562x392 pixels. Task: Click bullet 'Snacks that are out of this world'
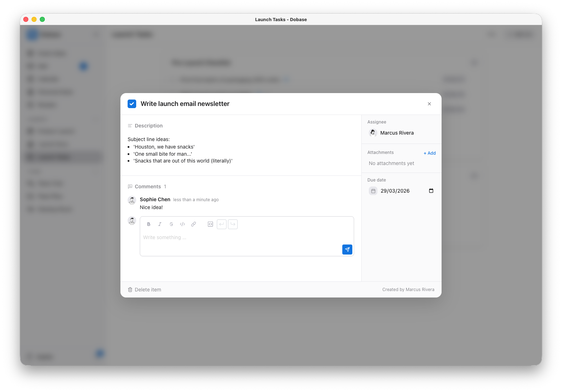pyautogui.click(x=183, y=161)
